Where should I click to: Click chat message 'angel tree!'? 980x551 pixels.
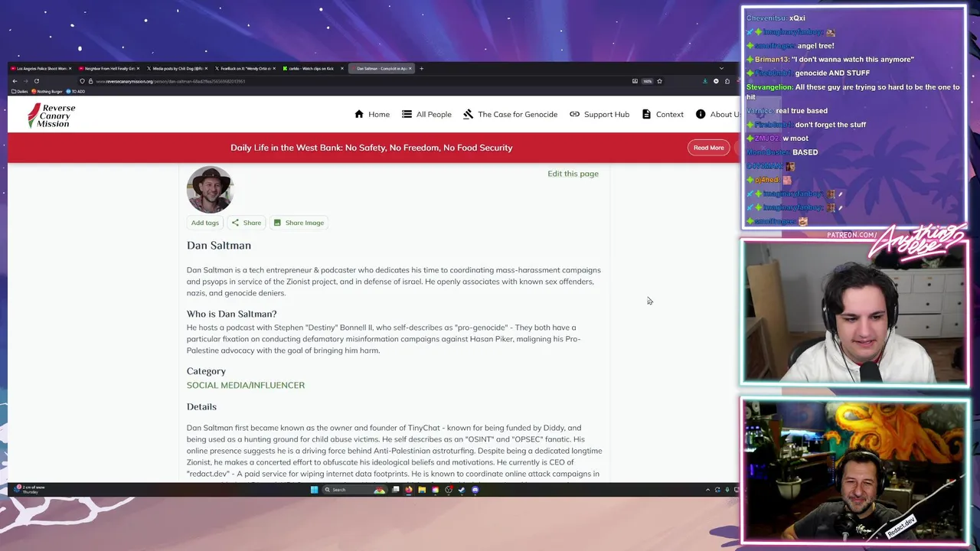[816, 46]
